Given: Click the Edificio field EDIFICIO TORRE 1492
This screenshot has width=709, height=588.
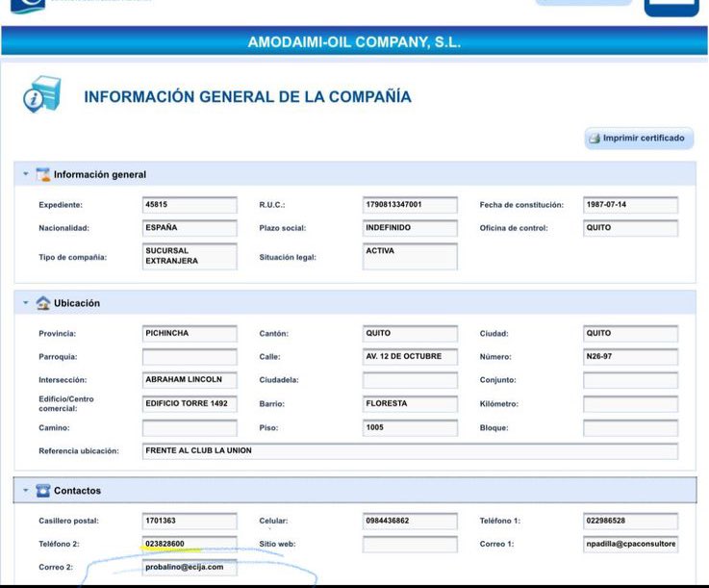Looking at the screenshot, I should (190, 404).
